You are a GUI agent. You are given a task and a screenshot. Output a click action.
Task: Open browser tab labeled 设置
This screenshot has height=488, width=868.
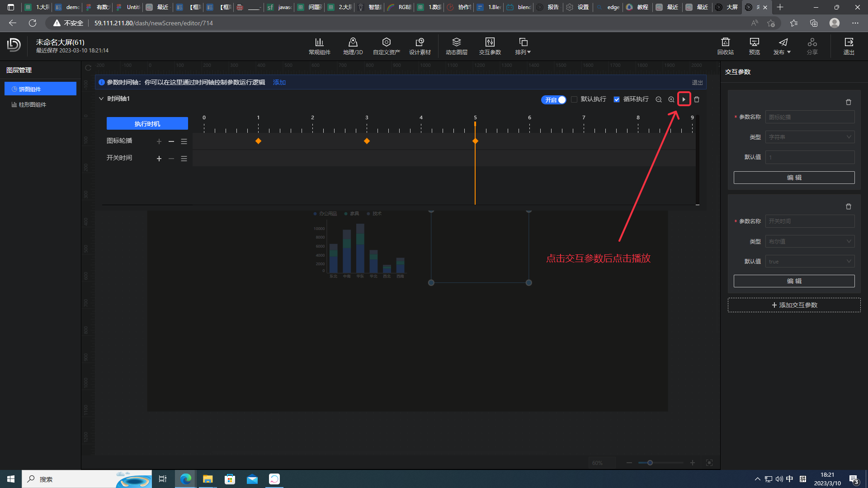pyautogui.click(x=578, y=7)
